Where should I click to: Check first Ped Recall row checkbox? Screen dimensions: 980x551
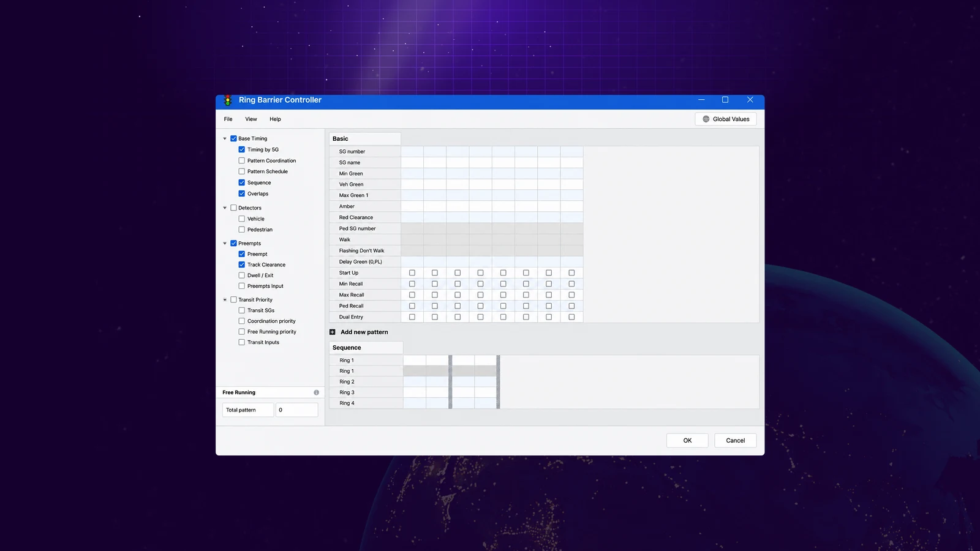(x=412, y=305)
